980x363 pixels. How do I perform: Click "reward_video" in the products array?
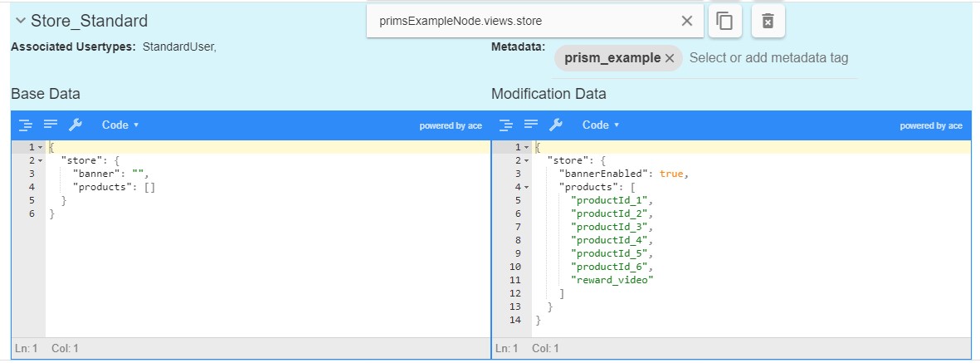pyautogui.click(x=612, y=281)
